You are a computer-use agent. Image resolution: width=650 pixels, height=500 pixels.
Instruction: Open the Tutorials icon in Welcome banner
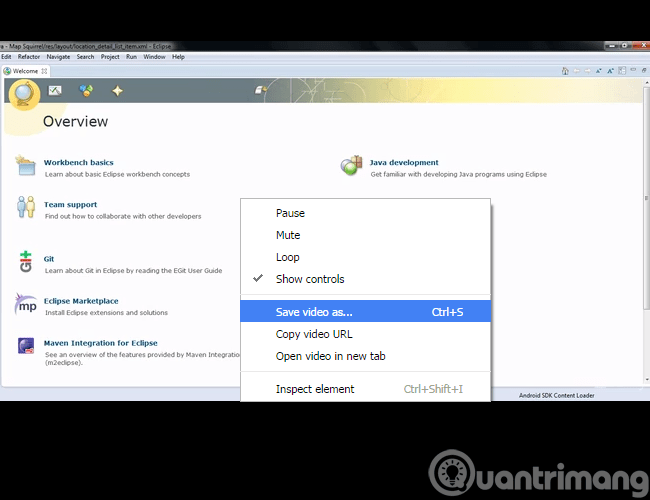point(55,90)
